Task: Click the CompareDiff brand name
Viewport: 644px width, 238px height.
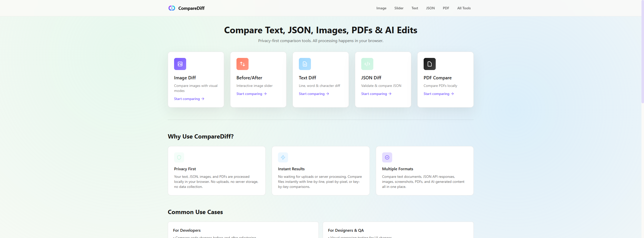Action: tap(191, 8)
